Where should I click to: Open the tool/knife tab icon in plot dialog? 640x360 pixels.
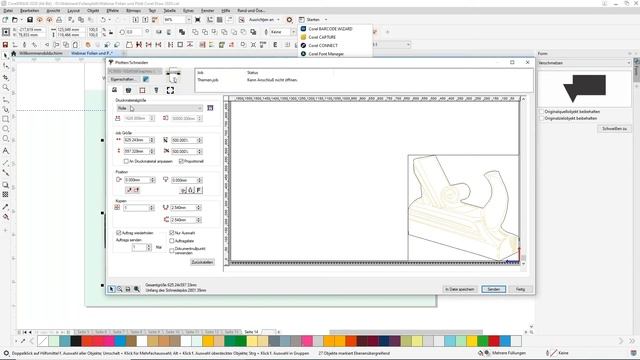pos(156,90)
